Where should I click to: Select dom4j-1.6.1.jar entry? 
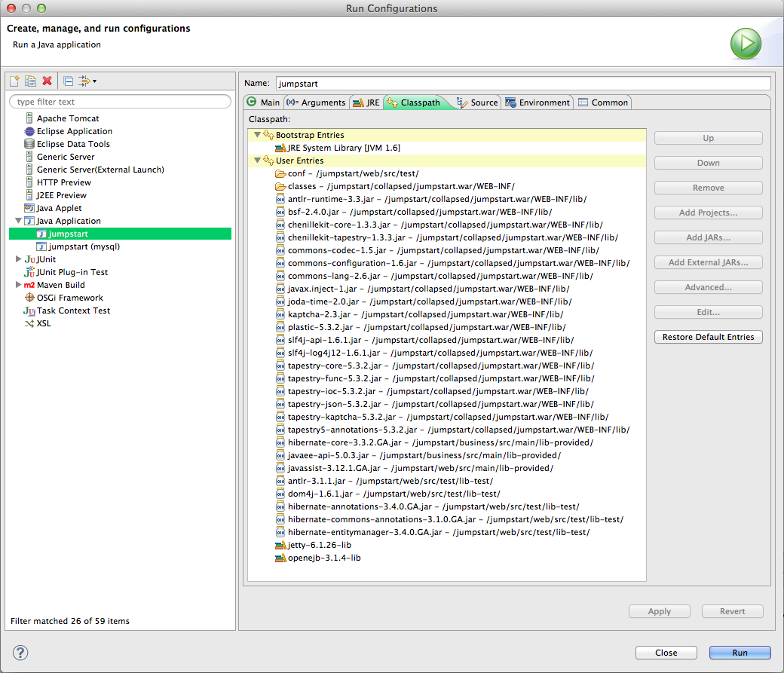[388, 494]
